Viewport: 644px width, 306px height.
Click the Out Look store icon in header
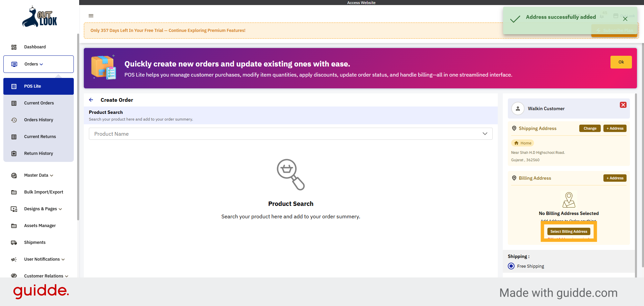pos(616,15)
